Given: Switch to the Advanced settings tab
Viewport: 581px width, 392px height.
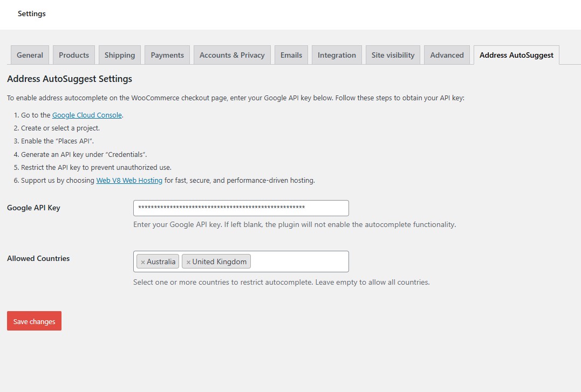Looking at the screenshot, I should coord(447,54).
